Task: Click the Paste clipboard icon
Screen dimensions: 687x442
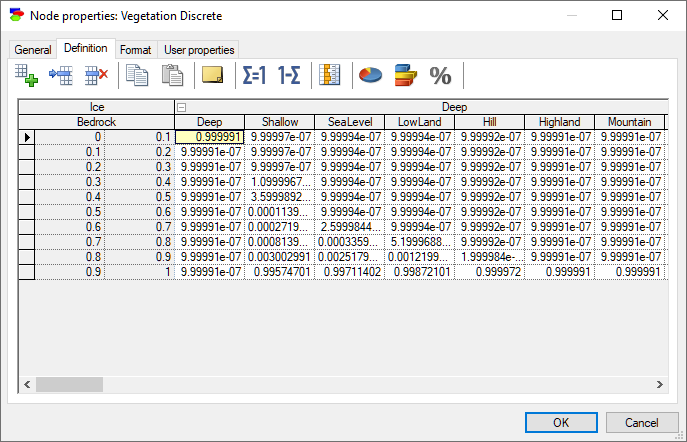Action: coord(172,75)
